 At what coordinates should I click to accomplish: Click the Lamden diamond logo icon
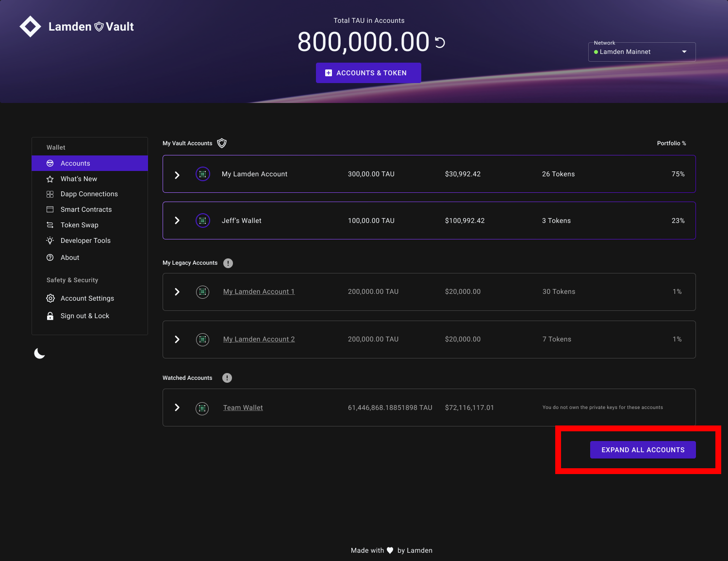pyautogui.click(x=30, y=27)
